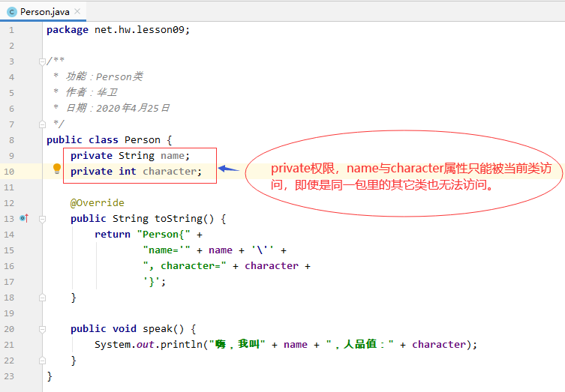Click the closing brace on line 23
The image size is (565, 392).
point(50,376)
